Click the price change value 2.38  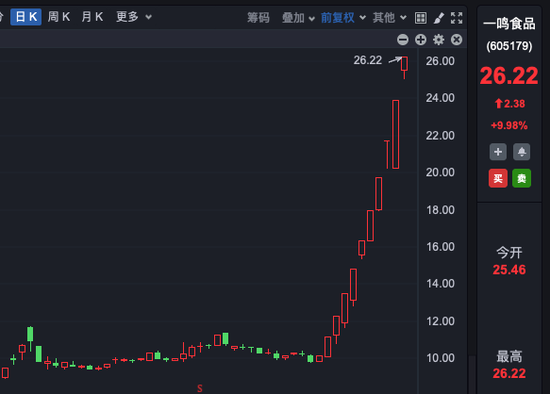pos(514,104)
